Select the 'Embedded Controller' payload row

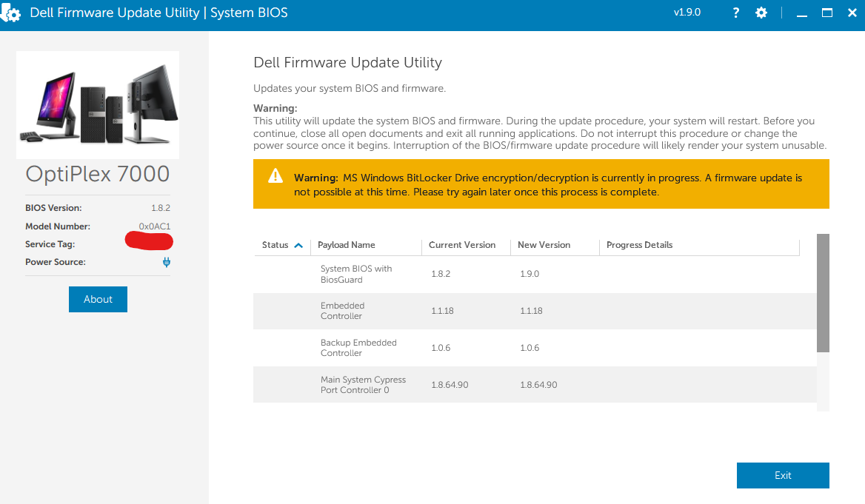pyautogui.click(x=535, y=311)
